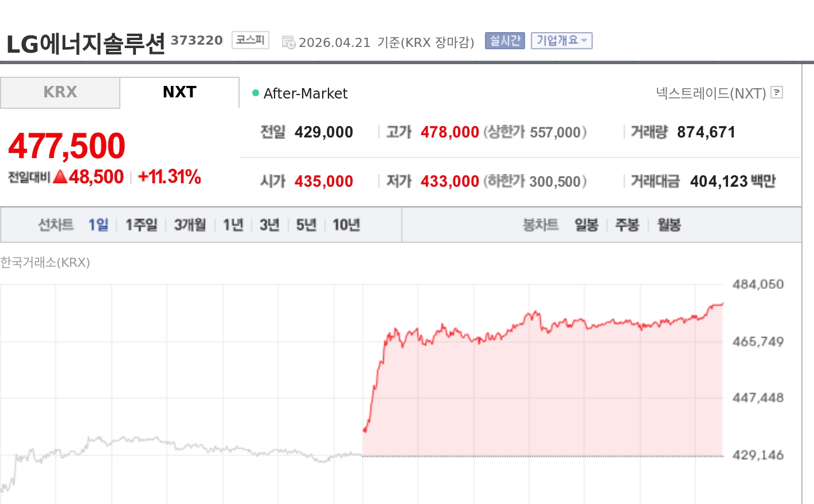814x504 pixels.
Task: Show the 3년 line chart
Action: pyautogui.click(x=269, y=225)
